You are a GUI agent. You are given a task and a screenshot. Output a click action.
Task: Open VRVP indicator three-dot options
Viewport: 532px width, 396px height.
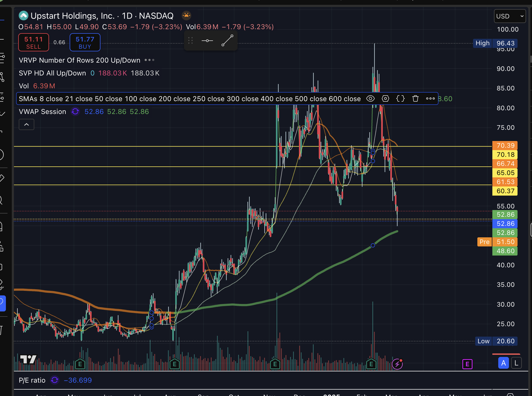click(149, 60)
